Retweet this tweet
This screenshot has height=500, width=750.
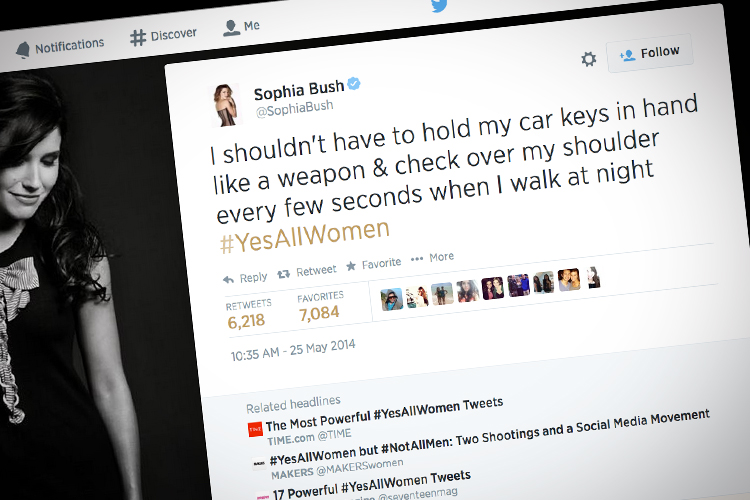tap(307, 272)
